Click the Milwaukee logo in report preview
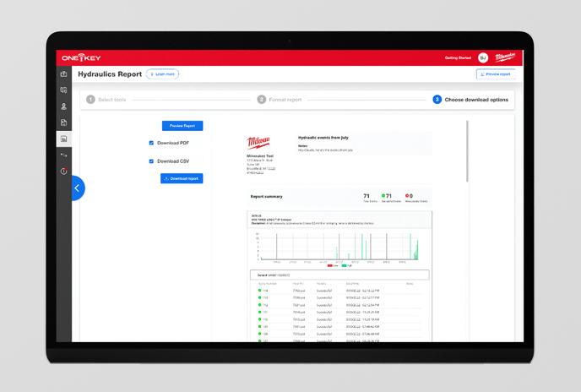This screenshot has width=581, height=392. coord(258,143)
